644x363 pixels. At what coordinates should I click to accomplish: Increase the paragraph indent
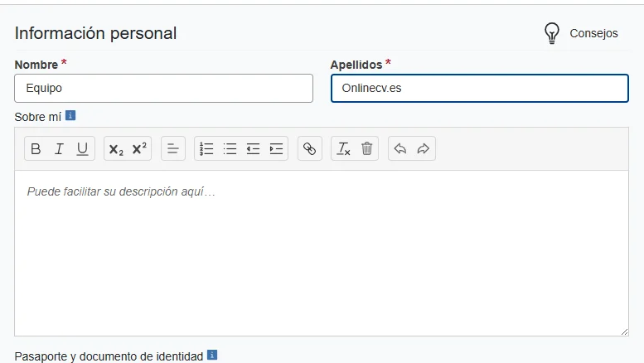(x=276, y=148)
